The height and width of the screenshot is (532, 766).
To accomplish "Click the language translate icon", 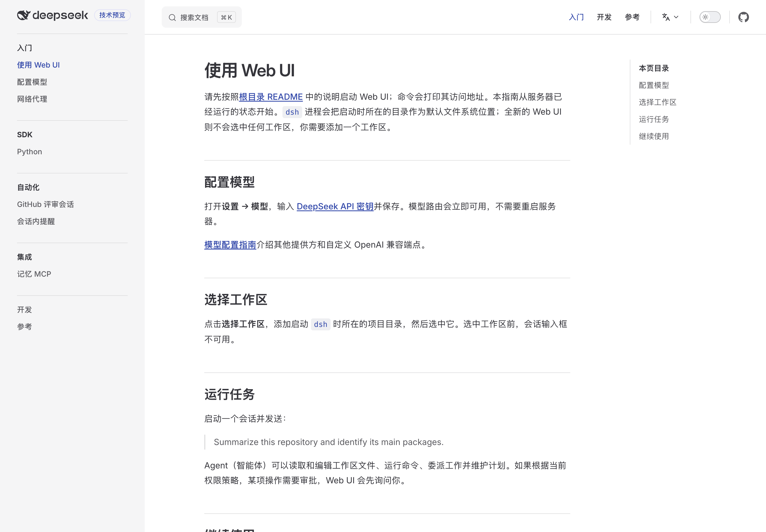I will point(666,17).
